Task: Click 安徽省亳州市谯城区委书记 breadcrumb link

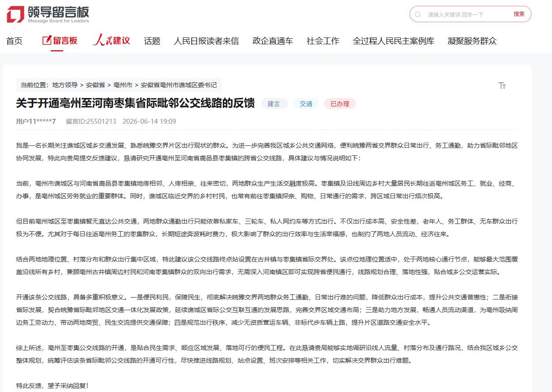Action: pos(179,85)
